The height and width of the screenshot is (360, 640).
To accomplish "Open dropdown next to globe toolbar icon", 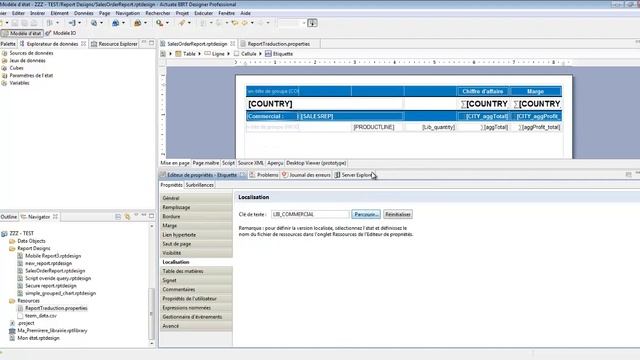I will [x=123, y=23].
